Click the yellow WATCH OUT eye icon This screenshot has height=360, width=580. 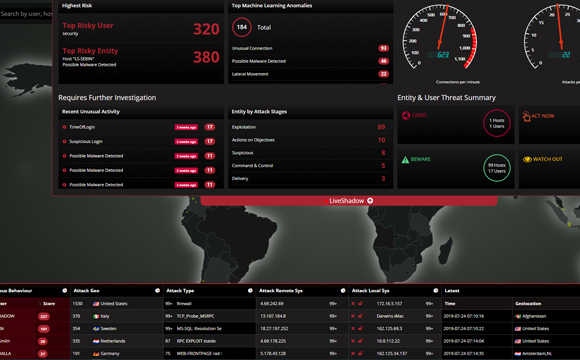(x=527, y=159)
